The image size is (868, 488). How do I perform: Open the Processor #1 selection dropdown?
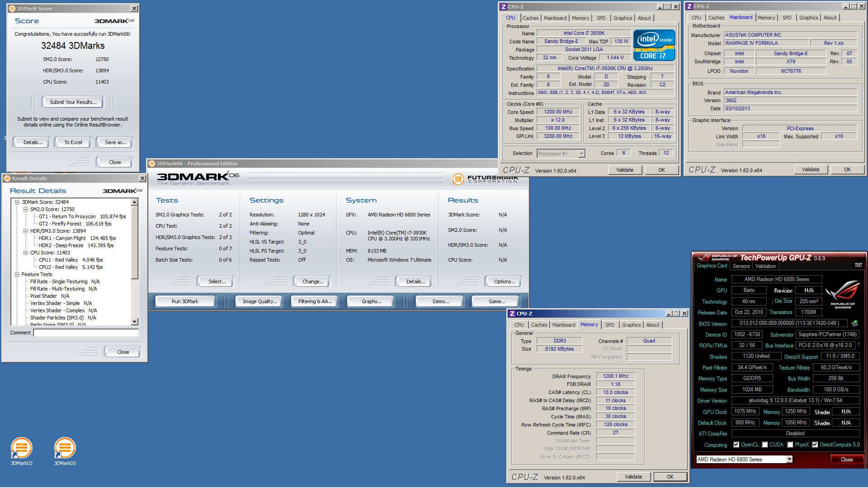tap(581, 154)
